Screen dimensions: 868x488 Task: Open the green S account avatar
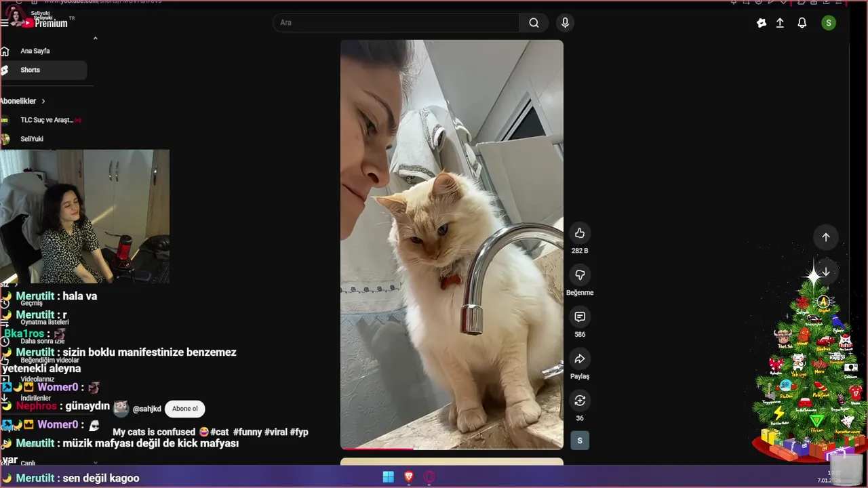pos(828,23)
